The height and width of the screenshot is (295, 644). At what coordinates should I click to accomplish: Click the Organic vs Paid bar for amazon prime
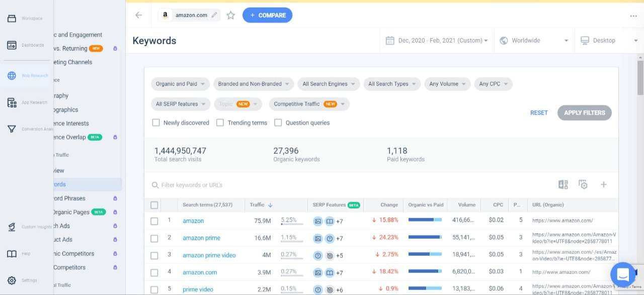[425, 237]
